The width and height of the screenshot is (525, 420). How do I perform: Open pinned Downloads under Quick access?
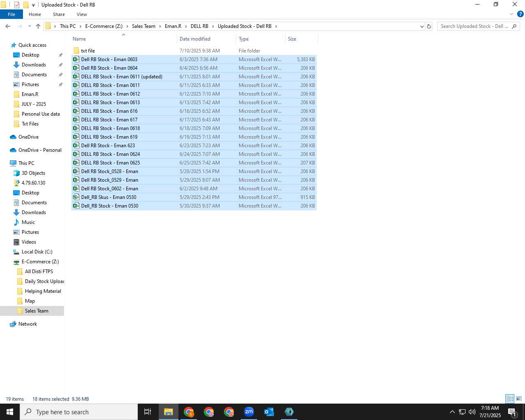click(x=34, y=65)
